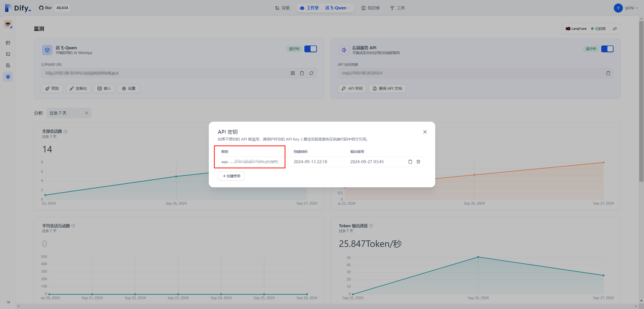Open the 探索 tab
644x309 pixels.
pyautogui.click(x=283, y=8)
